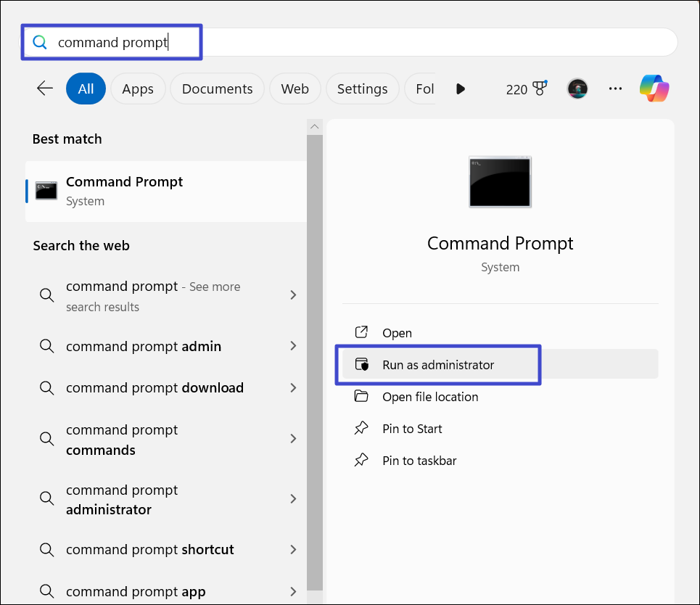Switch to the Apps filter tab
The height and width of the screenshot is (605, 700).
click(137, 89)
